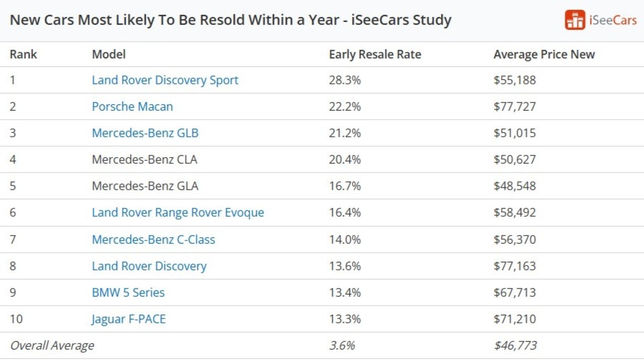644x362 pixels.
Task: Follow the BMW 5 Series link
Action: [x=128, y=292]
